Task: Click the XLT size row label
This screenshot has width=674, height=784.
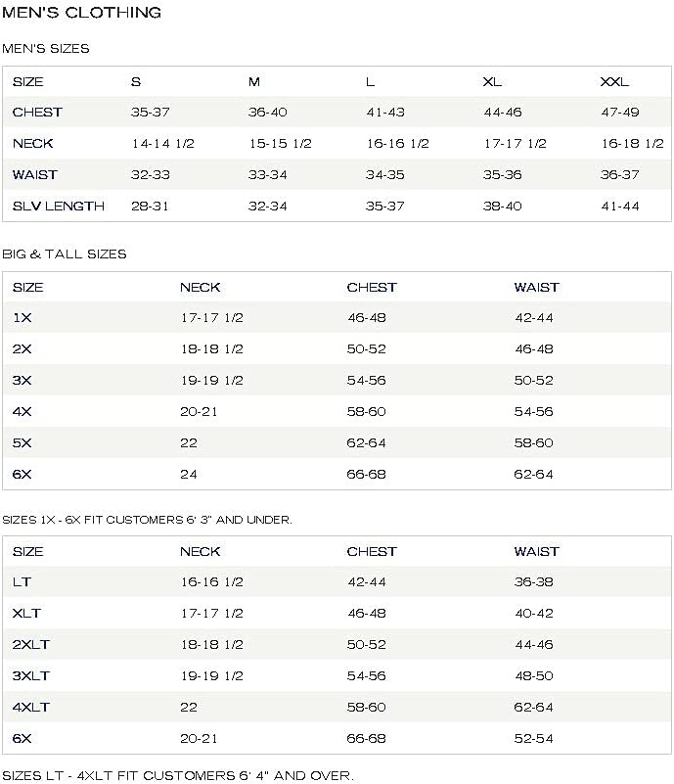Action: click(x=26, y=614)
